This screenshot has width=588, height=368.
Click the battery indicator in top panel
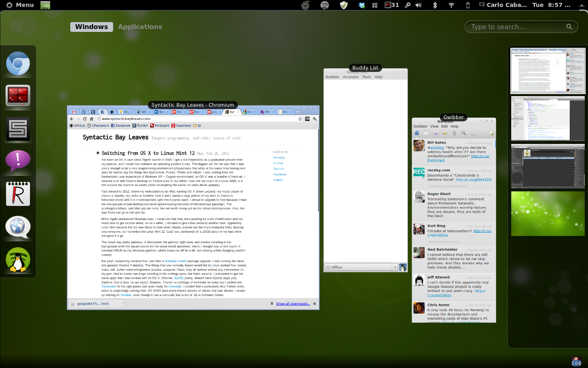468,5
